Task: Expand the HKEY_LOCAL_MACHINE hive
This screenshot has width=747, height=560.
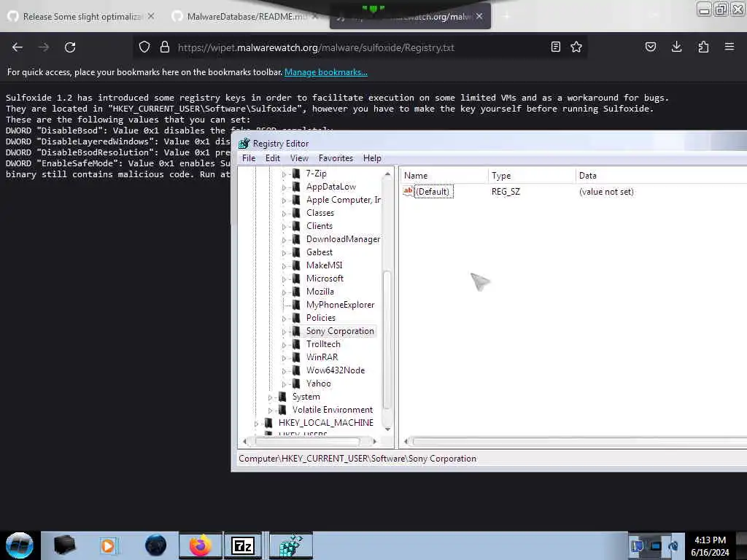Action: (x=256, y=424)
